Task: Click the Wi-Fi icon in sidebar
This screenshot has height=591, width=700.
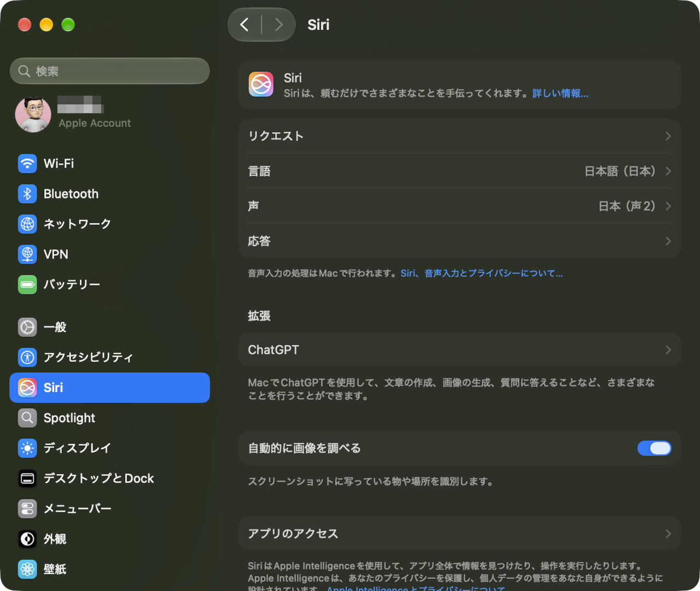Action: (x=27, y=163)
